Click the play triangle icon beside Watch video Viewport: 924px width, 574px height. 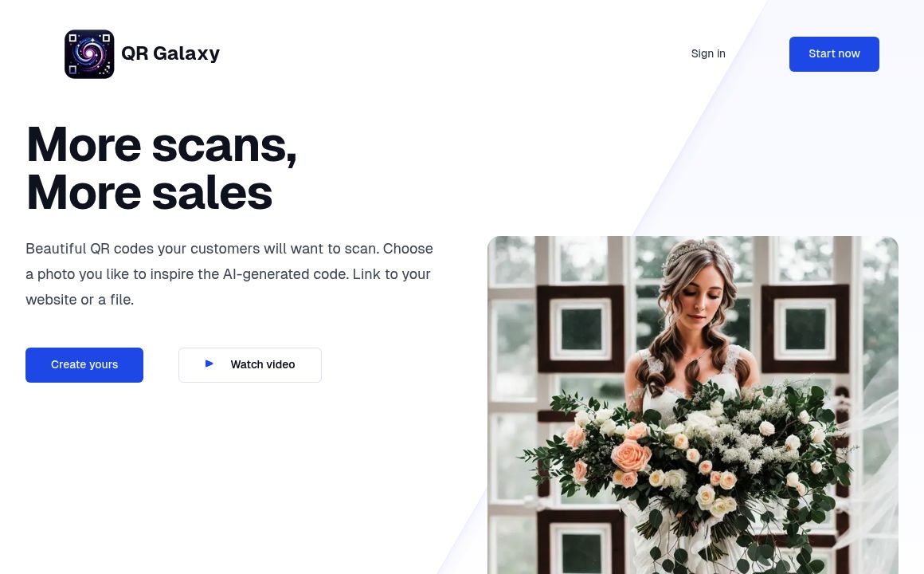click(209, 364)
